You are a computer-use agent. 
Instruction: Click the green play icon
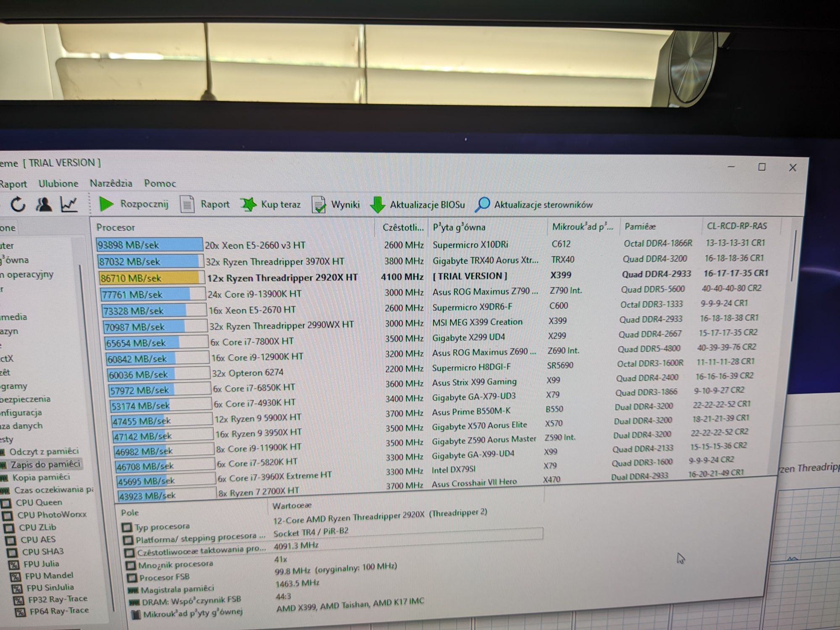106,204
